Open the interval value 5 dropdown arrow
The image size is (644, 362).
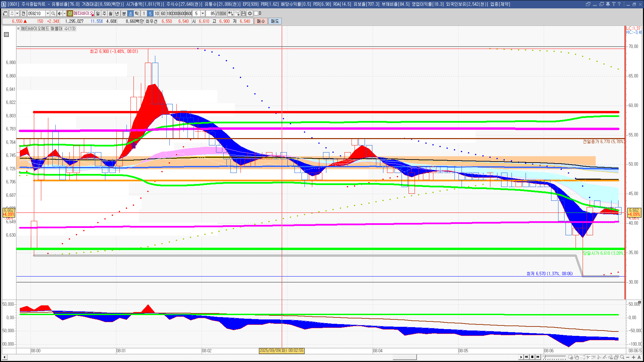(x=203, y=13)
